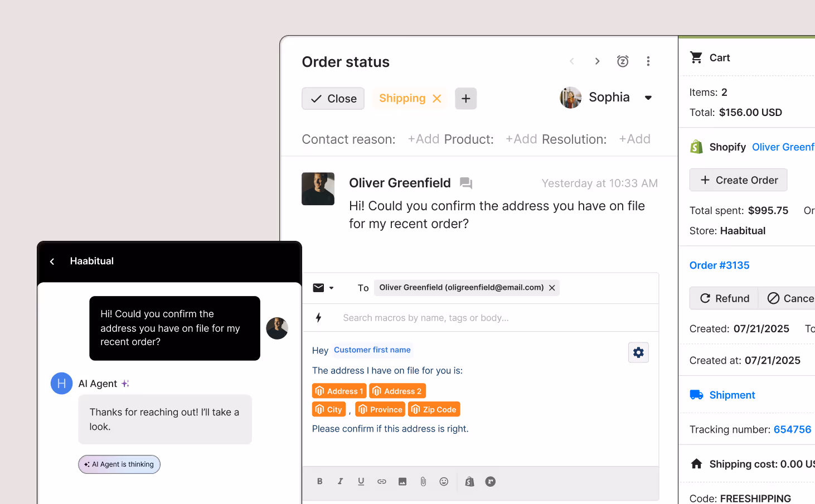Click the AI Agent is thinking badge
This screenshot has width=815, height=504.
pos(119,464)
